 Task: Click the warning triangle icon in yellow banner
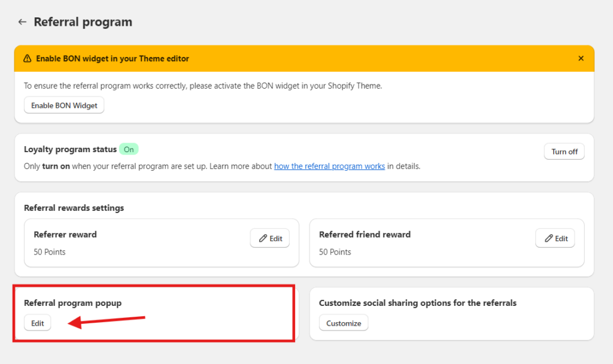point(28,58)
